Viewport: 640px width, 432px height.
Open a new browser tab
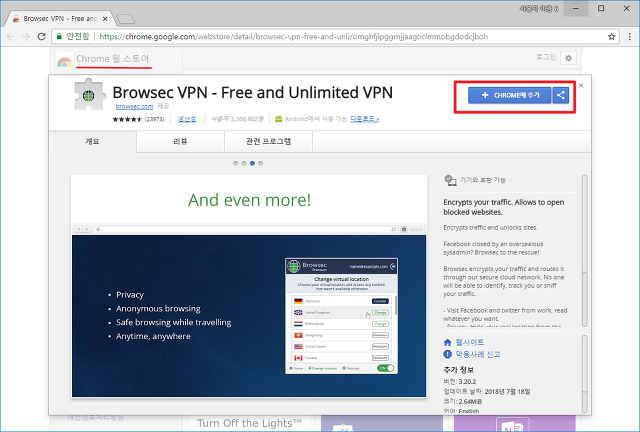tap(125, 19)
